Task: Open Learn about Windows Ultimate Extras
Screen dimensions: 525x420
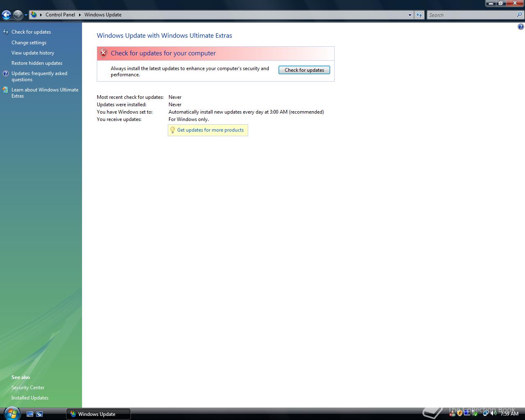Action: pos(45,93)
